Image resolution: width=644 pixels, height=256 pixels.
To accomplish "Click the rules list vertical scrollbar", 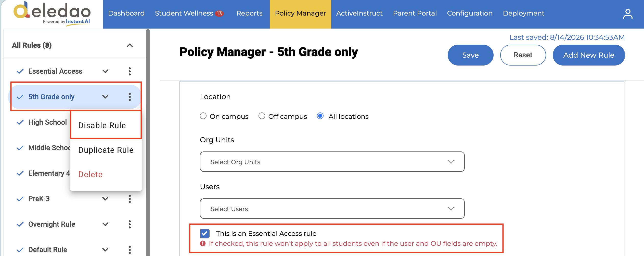I will tap(148, 142).
